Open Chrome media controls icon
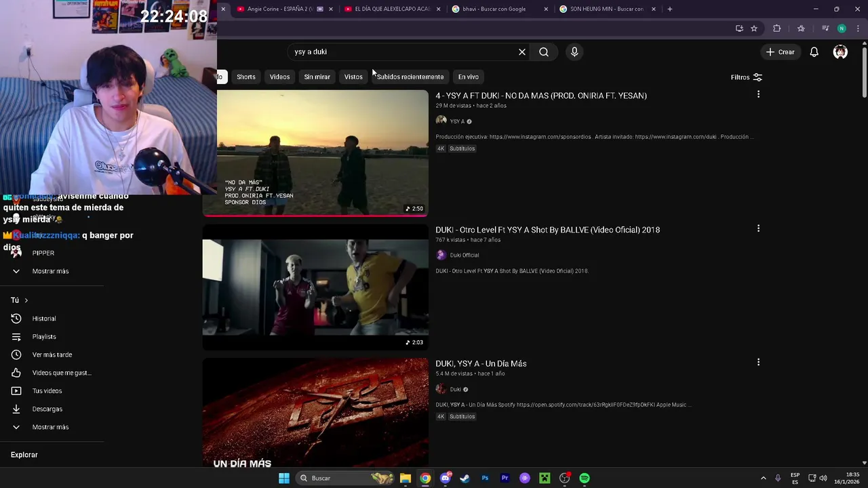 825,28
